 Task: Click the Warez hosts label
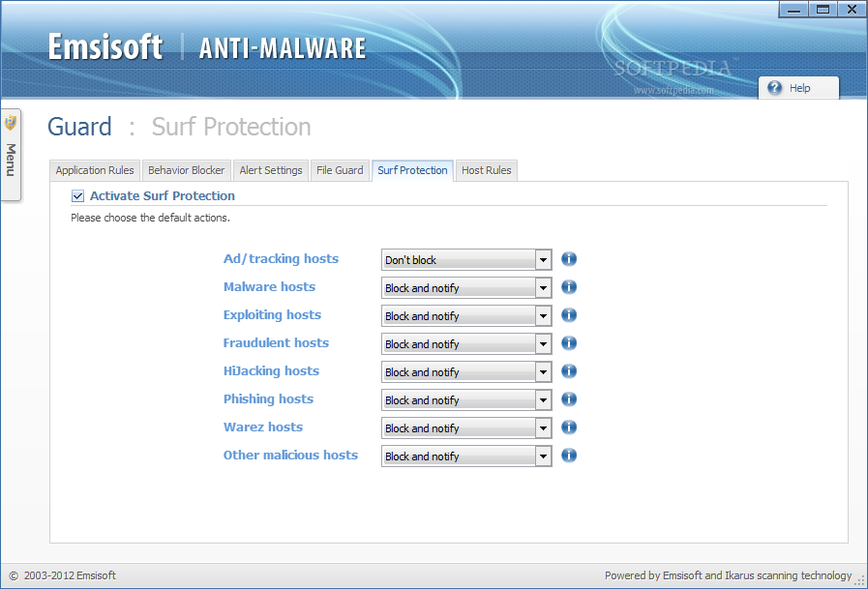click(x=263, y=427)
